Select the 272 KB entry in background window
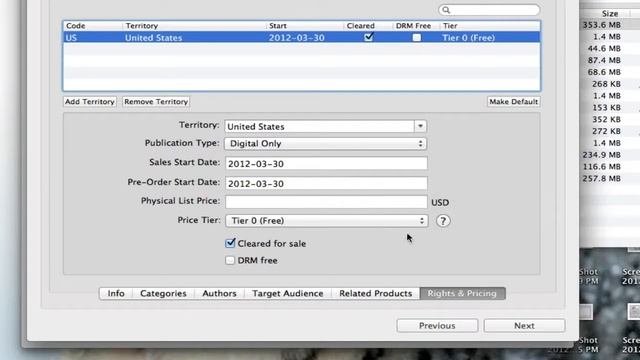 [607, 131]
